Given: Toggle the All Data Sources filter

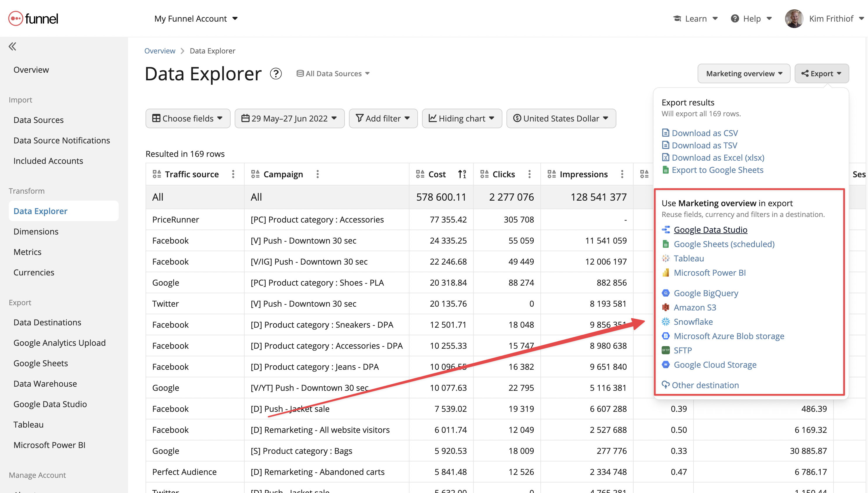Looking at the screenshot, I should 332,73.
